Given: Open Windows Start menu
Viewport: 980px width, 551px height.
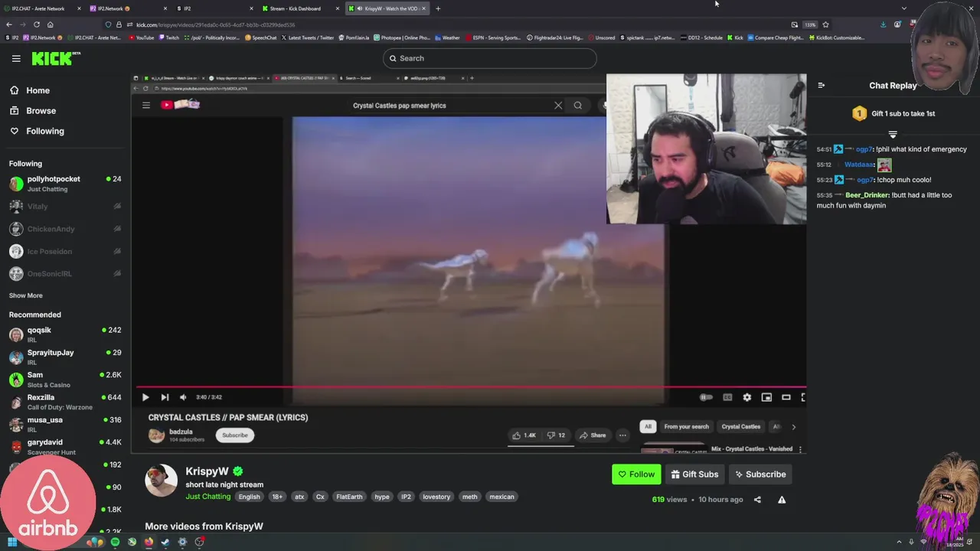Looking at the screenshot, I should point(12,543).
